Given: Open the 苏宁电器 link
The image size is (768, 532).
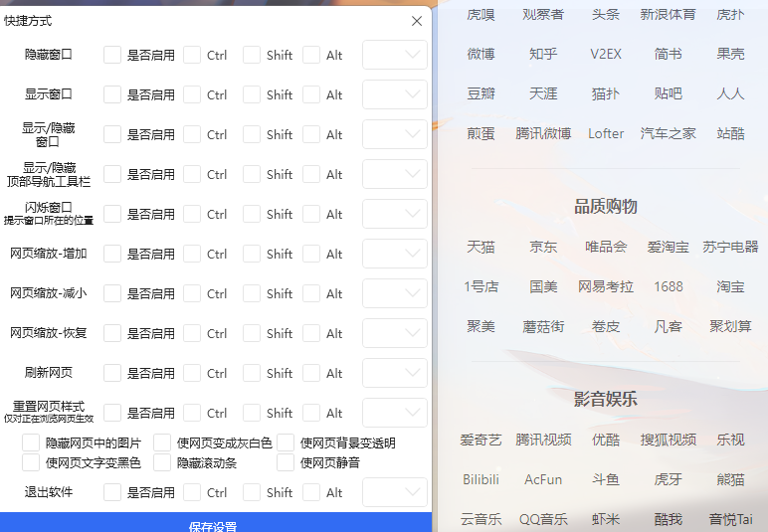Looking at the screenshot, I should (730, 247).
